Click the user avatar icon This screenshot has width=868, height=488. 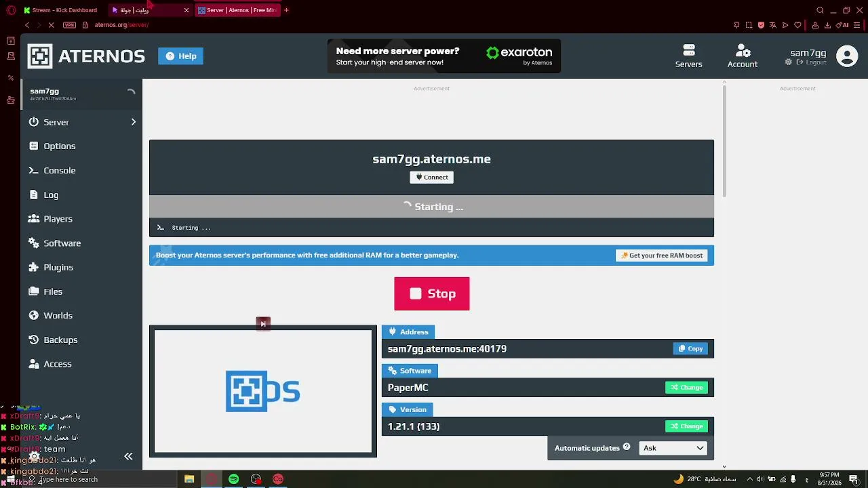(x=847, y=56)
